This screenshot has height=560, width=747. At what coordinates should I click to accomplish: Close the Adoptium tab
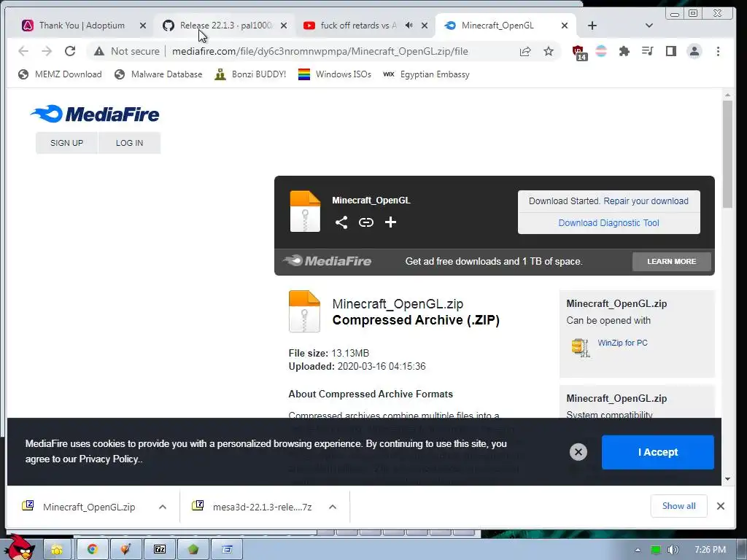[142, 26]
